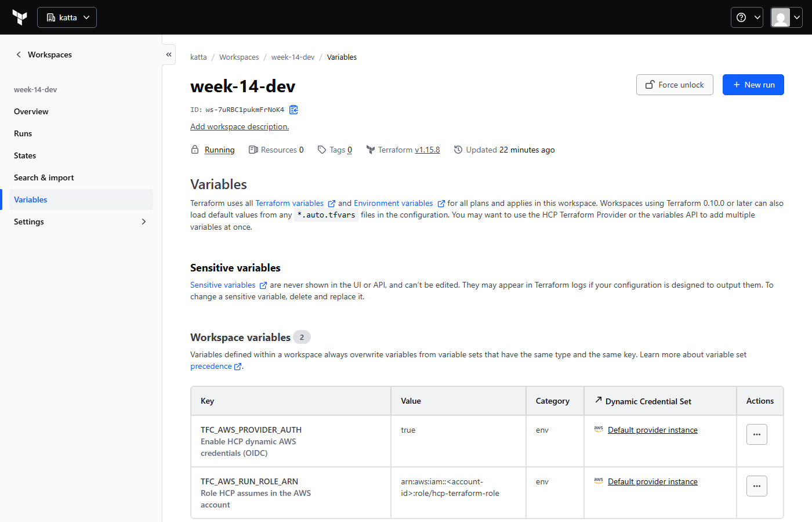812x522 pixels.
Task: Open Default provider instance for TFC_AWS_PROVIDER_AUTH
Action: 652,430
